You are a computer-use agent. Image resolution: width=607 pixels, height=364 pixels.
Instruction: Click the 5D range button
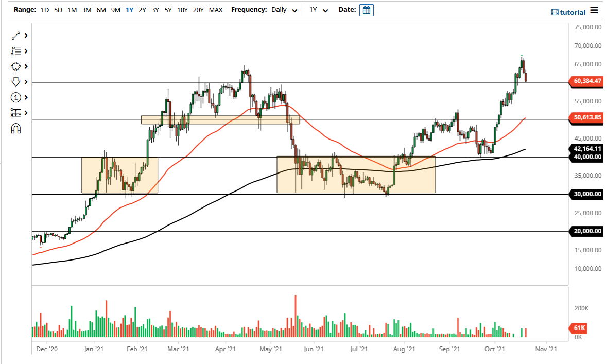(58, 10)
